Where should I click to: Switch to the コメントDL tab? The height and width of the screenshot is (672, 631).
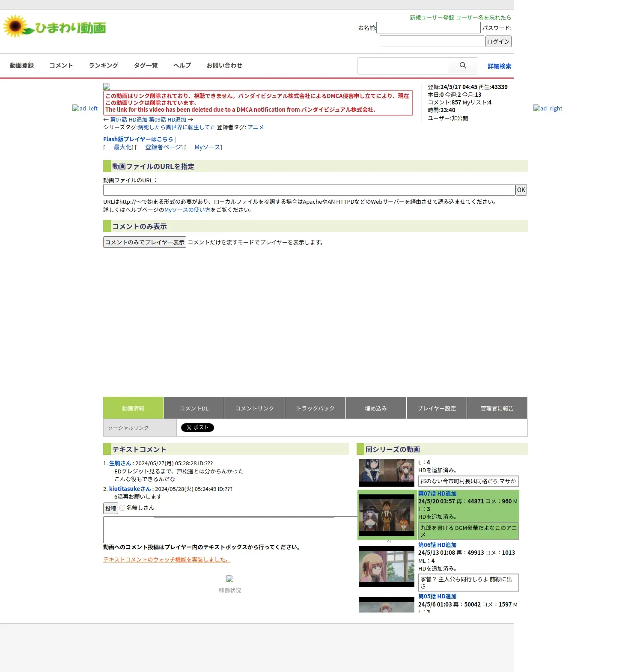(x=194, y=408)
